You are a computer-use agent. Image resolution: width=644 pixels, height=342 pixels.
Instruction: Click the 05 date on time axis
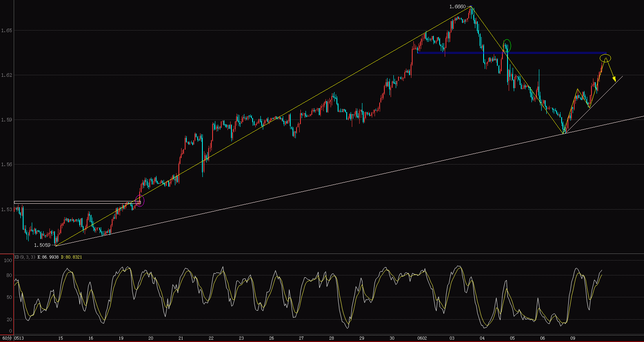coord(512,338)
